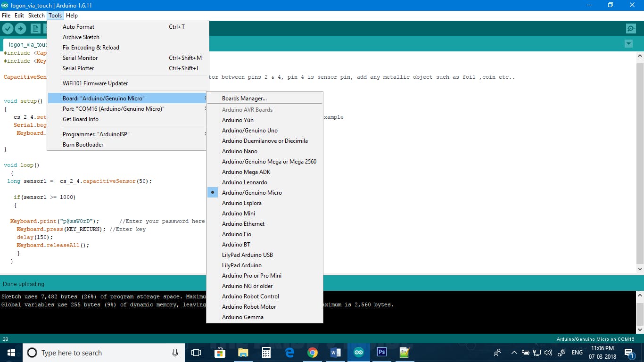The image size is (644, 362).
Task: Click the Verify checkmark toolbar button
Action: 8,29
